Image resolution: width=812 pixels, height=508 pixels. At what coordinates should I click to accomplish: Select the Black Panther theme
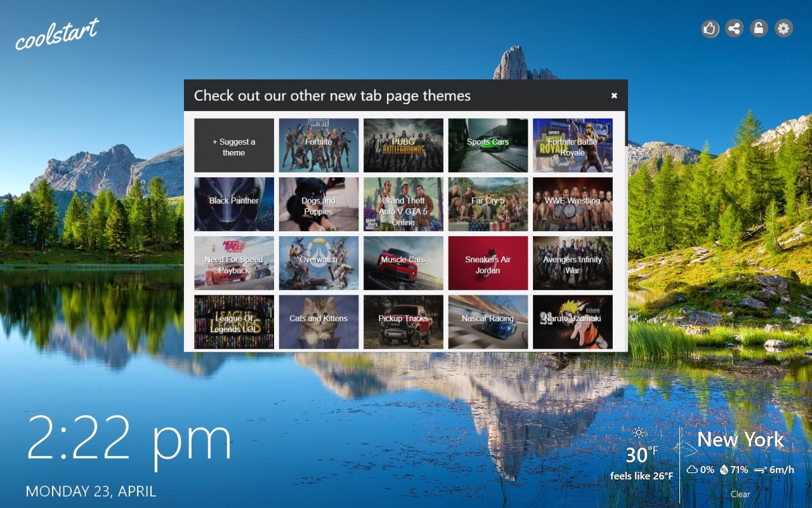tap(234, 204)
